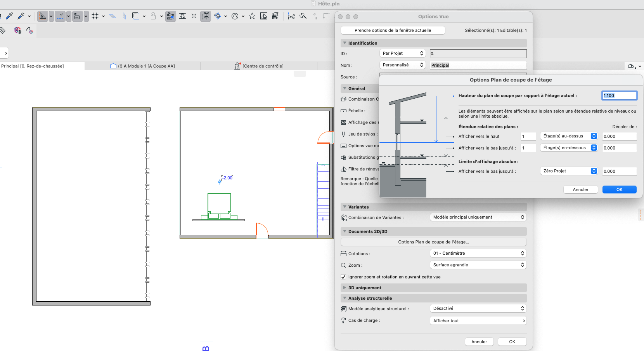644x351 pixels.
Task: Click the 3D cube view toolbar icon
Action: click(217, 16)
